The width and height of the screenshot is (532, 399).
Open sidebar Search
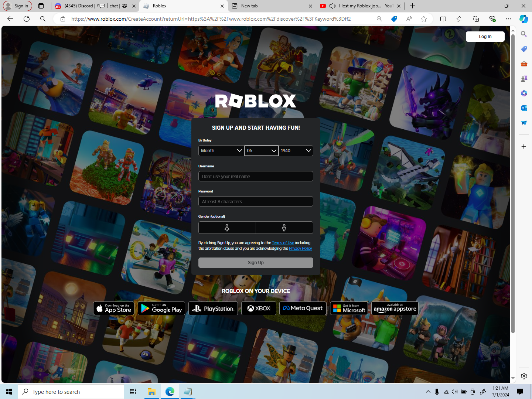click(x=524, y=34)
